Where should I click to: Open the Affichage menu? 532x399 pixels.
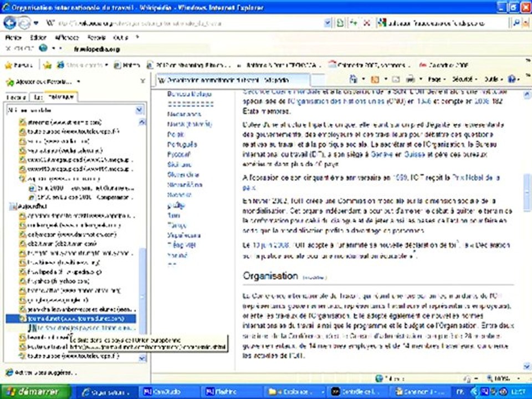point(67,38)
